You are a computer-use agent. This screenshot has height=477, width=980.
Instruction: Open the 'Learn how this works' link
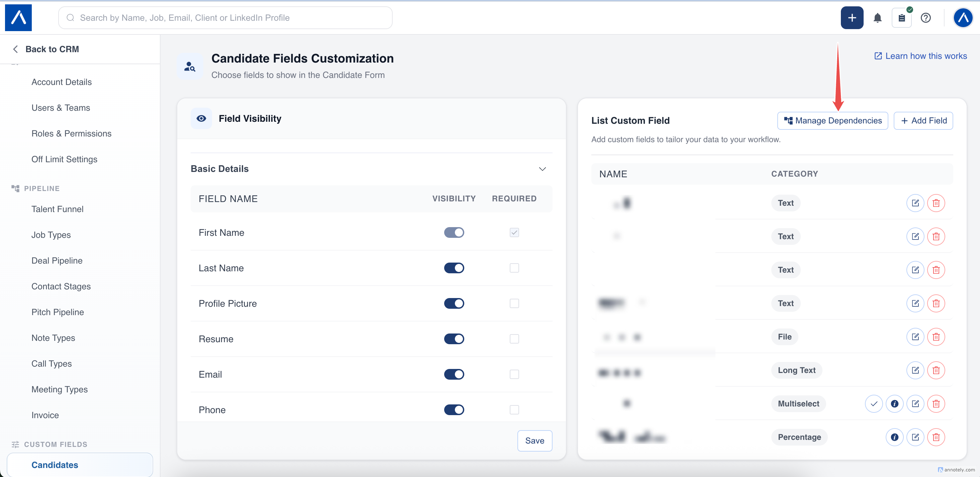coord(920,56)
